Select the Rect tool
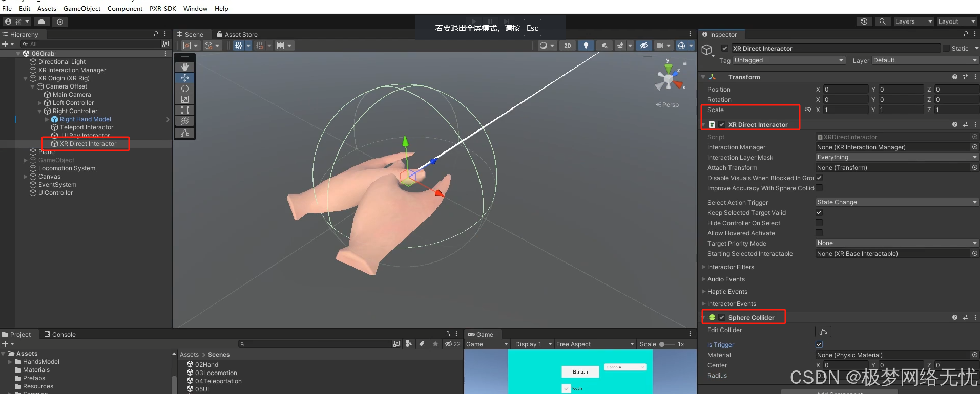The image size is (980, 394). (185, 110)
